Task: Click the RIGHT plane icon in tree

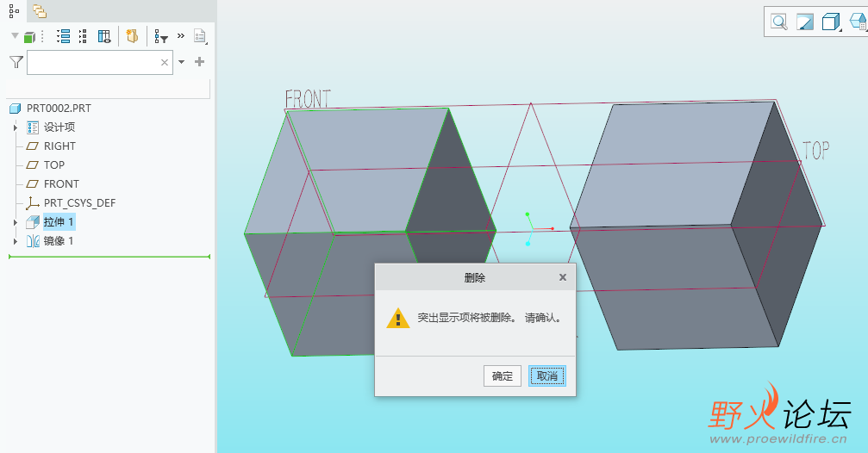Action: [x=33, y=146]
